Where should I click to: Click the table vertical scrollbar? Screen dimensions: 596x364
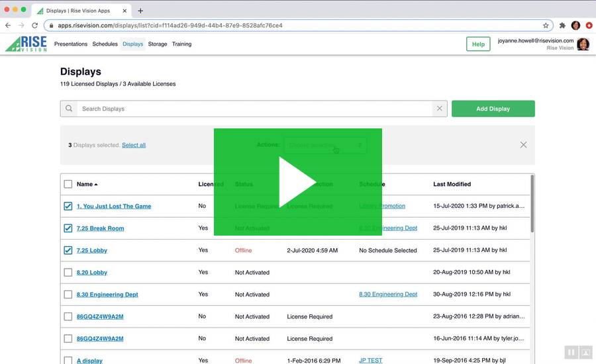tap(532, 203)
